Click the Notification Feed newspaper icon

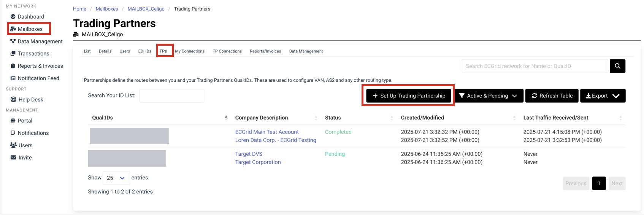coord(13,78)
